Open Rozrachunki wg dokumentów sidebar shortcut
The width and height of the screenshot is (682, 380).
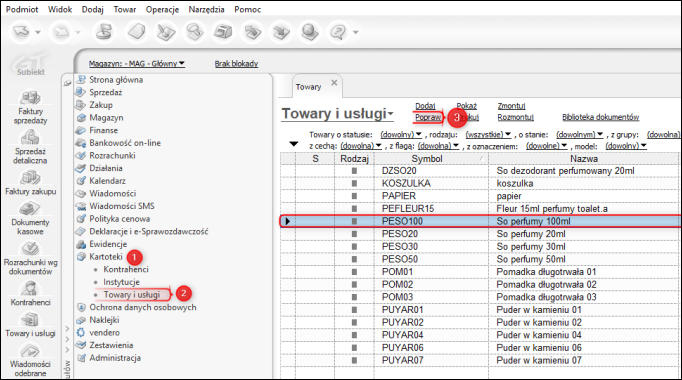click(30, 259)
